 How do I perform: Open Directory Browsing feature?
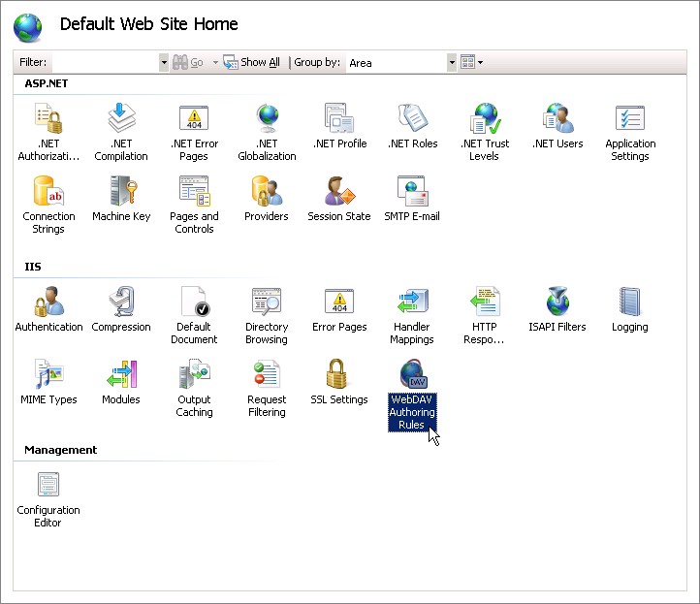[x=267, y=315]
